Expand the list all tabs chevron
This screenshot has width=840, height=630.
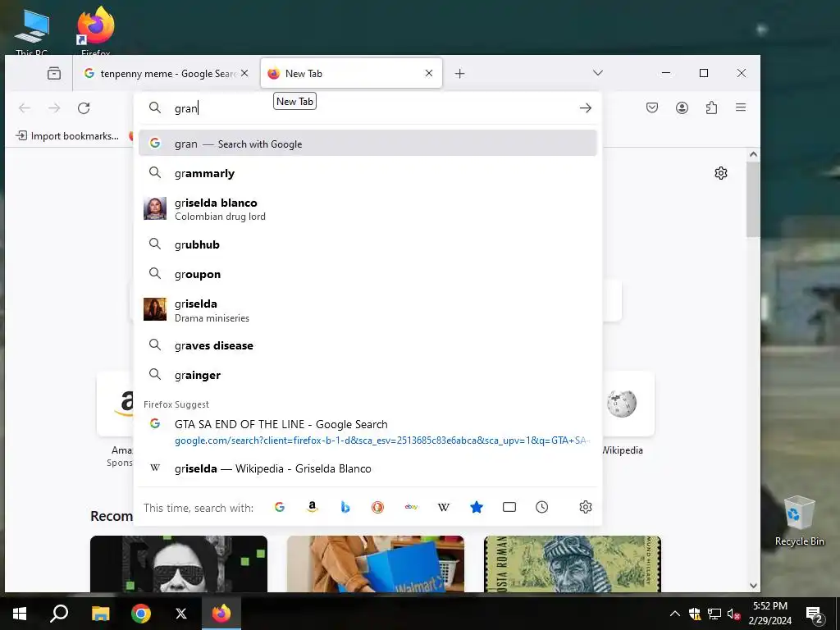[x=598, y=73]
